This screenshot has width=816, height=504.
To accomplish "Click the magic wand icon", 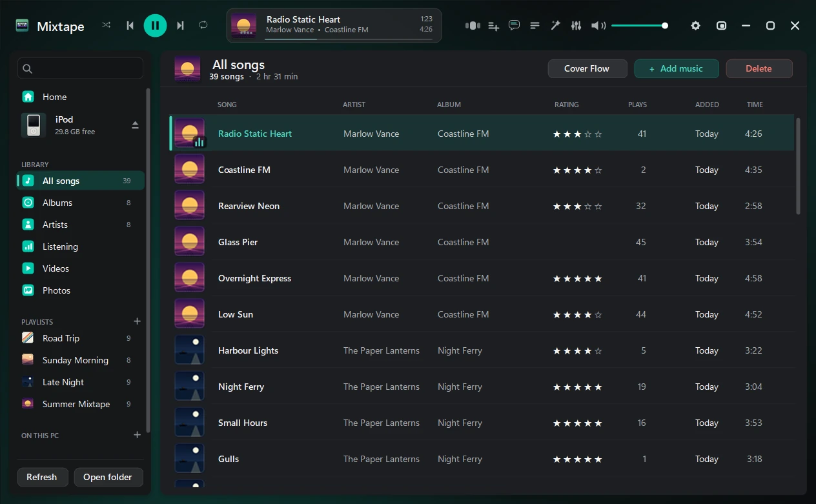I will tap(555, 26).
